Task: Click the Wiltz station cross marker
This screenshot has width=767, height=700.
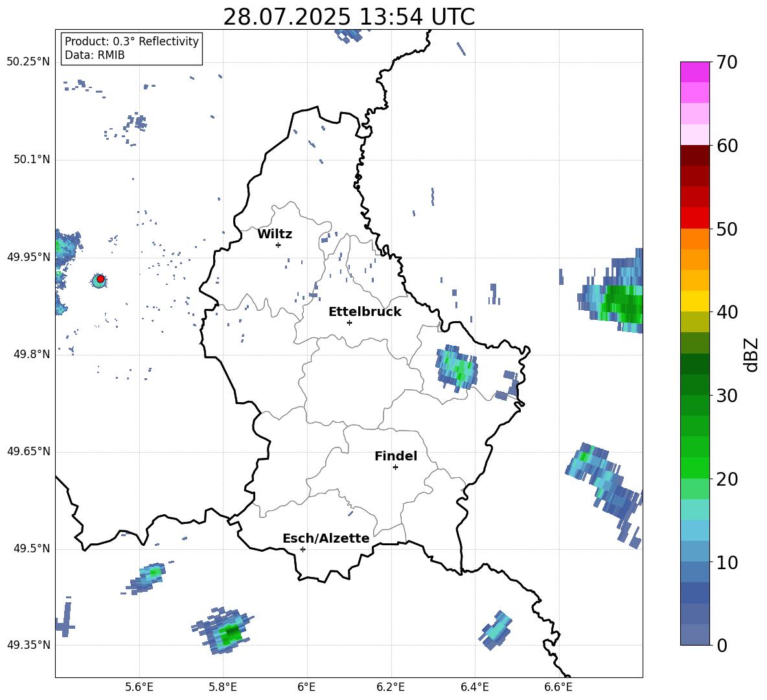Action: coord(278,245)
